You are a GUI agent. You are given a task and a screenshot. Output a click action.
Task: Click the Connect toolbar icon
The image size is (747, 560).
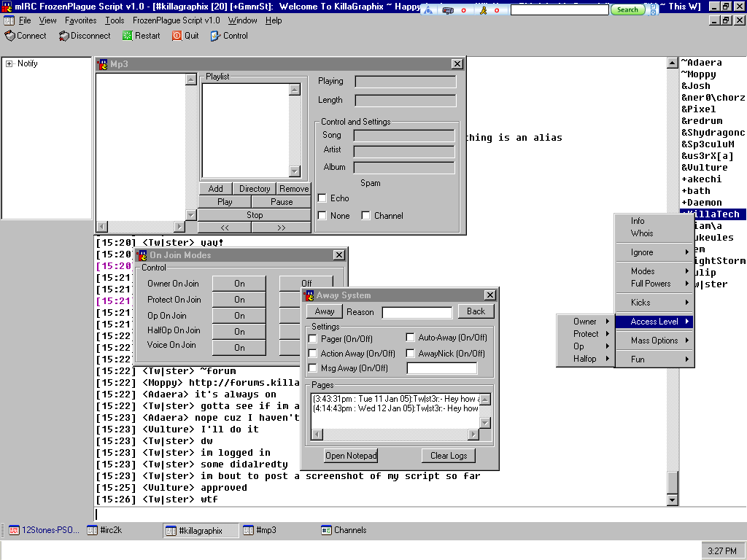pos(10,36)
